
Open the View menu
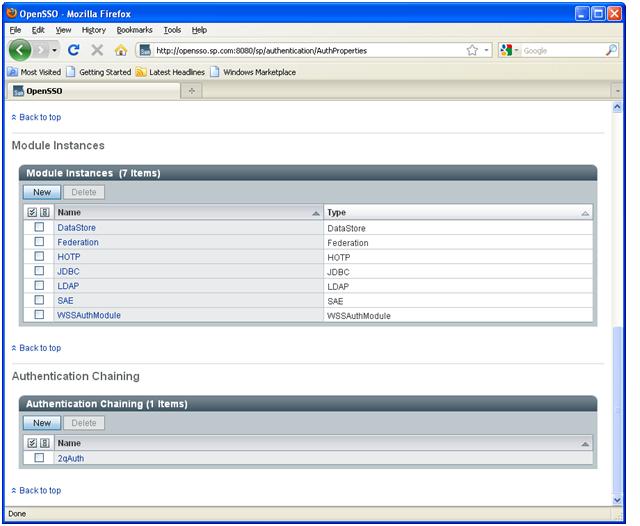63,30
